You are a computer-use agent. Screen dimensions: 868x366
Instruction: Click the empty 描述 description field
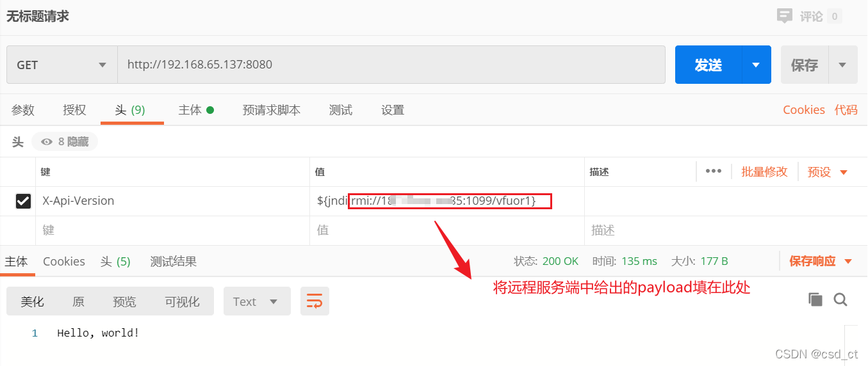(726, 230)
